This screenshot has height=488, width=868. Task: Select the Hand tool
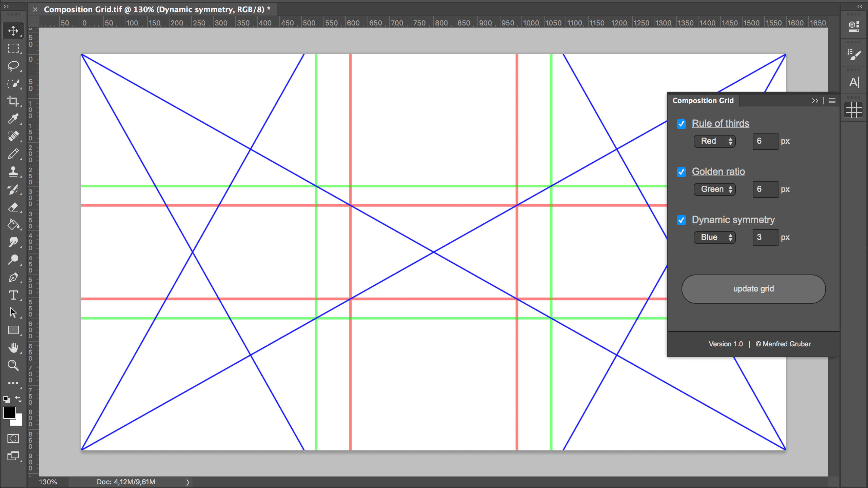coord(13,348)
